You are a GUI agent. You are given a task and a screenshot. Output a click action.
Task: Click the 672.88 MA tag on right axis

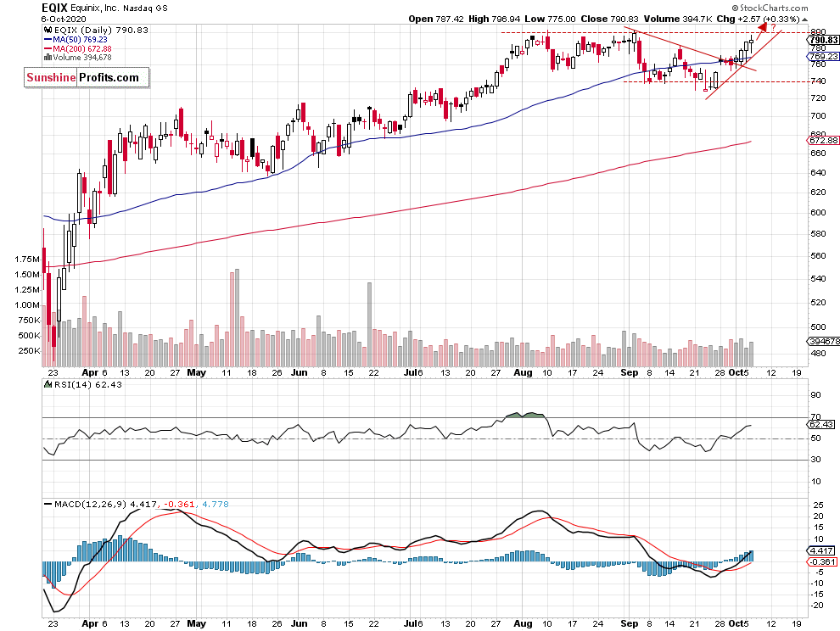pyautogui.click(x=823, y=140)
